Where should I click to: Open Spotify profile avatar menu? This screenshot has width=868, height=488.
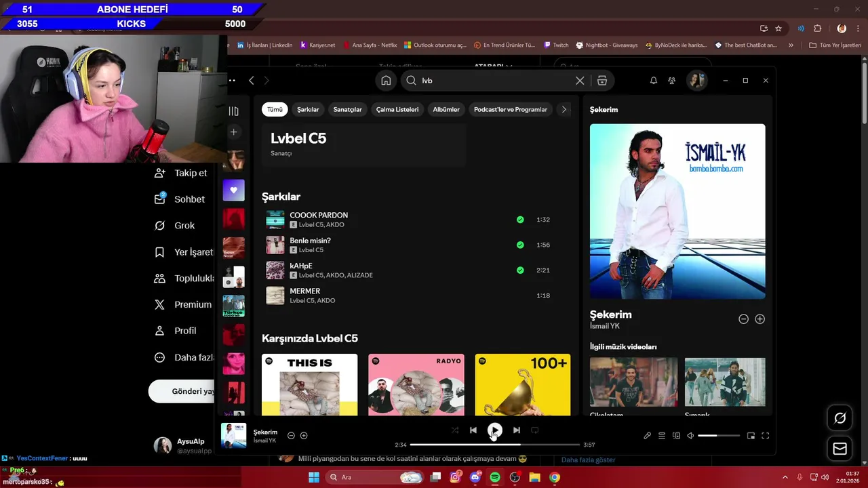click(696, 81)
